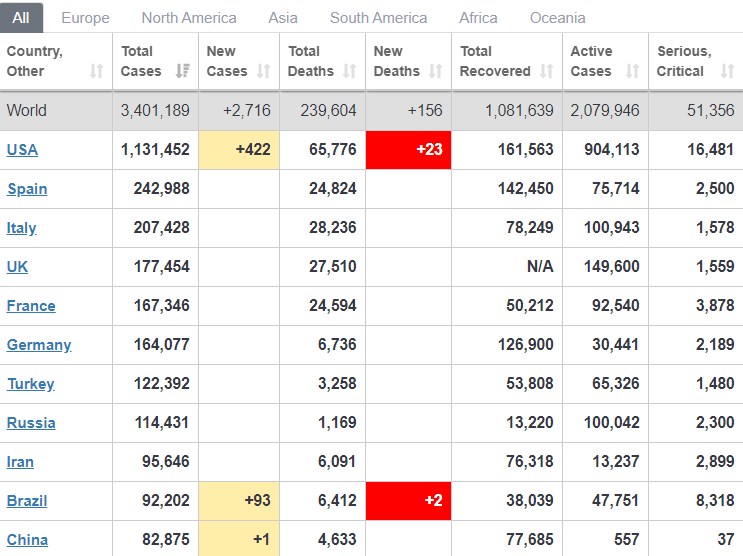
Task: Click Serious, Critical sort icon
Action: point(727,71)
